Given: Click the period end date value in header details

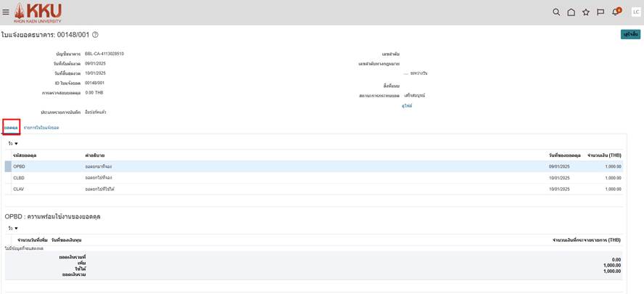Looking at the screenshot, I should point(95,73).
